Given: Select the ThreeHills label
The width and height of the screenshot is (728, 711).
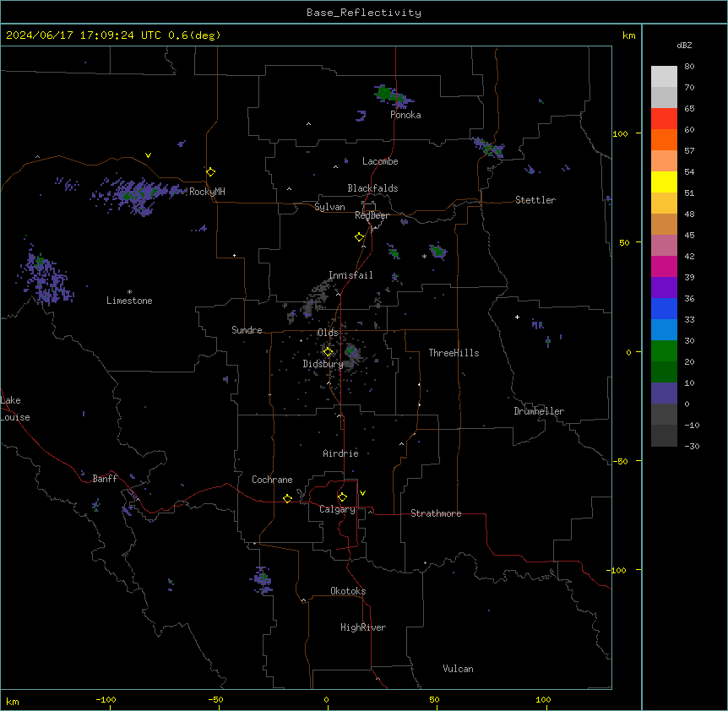Looking at the screenshot, I should (454, 353).
